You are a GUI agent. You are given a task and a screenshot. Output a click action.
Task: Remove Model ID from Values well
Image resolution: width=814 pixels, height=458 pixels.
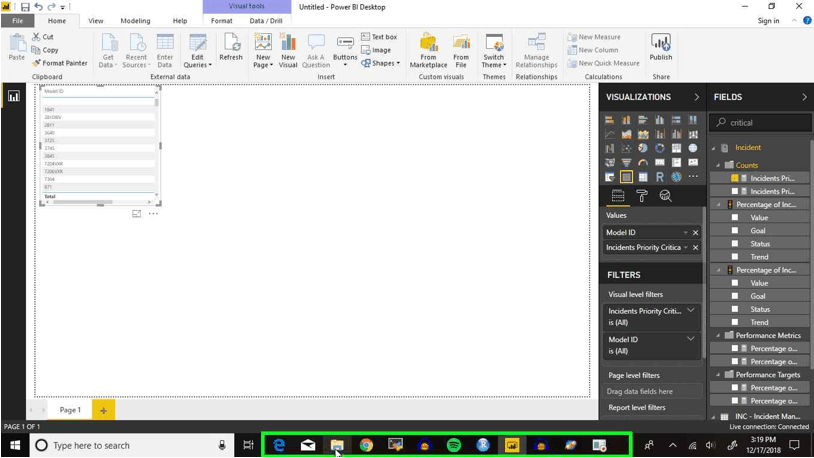(x=695, y=233)
